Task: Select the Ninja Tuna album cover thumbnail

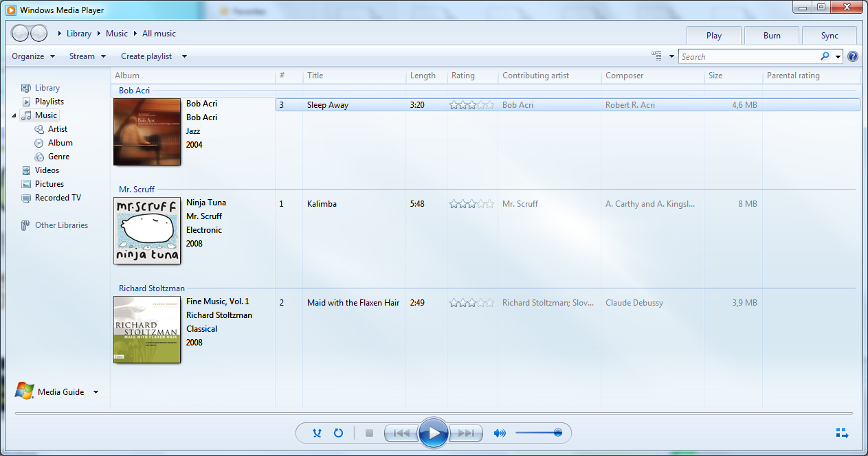Action: click(147, 231)
